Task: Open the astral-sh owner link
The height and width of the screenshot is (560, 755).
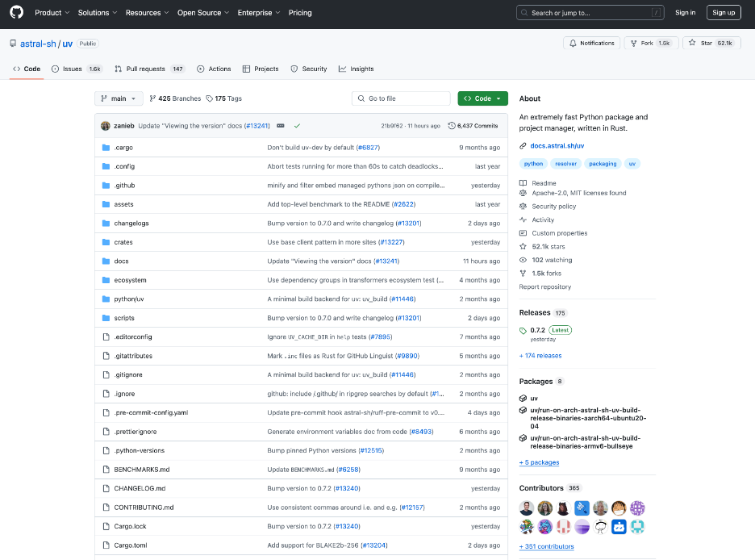Action: coord(38,44)
